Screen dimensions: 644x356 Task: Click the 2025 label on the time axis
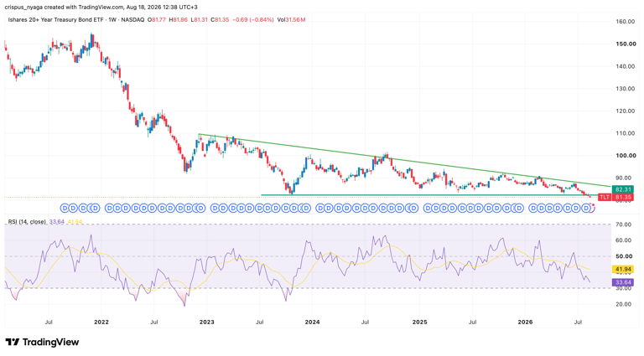click(420, 322)
